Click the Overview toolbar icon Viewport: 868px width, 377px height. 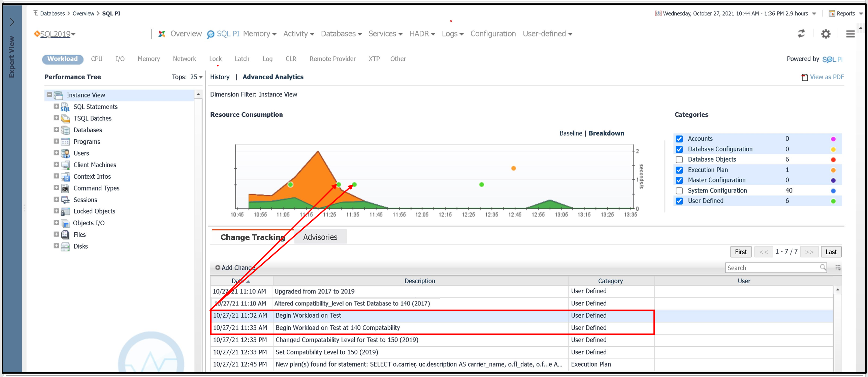click(162, 34)
